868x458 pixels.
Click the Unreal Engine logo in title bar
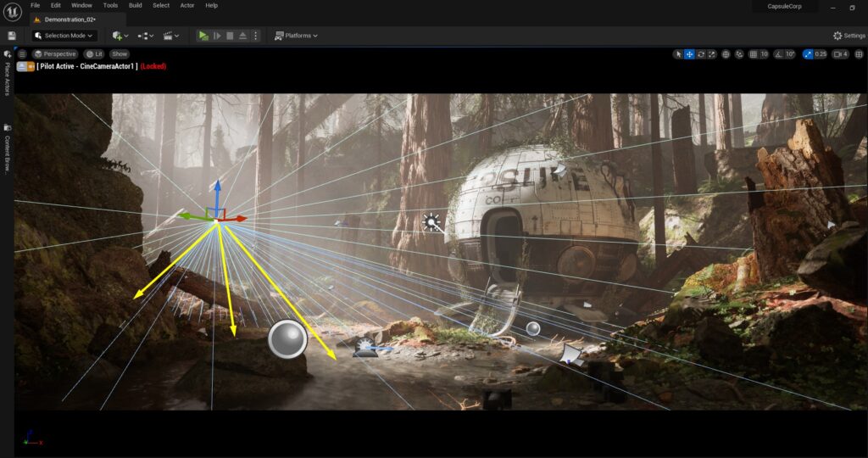coord(12,12)
